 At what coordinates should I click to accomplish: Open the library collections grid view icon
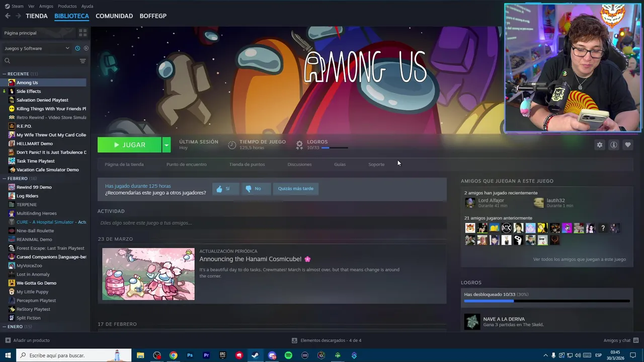pos(83,33)
